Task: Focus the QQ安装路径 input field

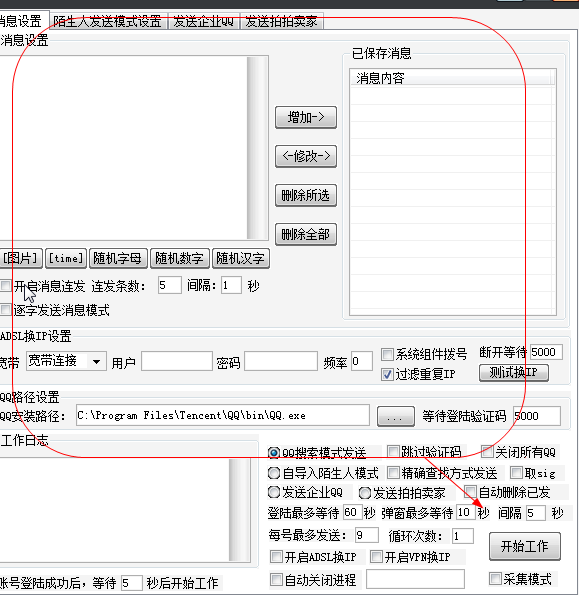Action: coord(223,416)
